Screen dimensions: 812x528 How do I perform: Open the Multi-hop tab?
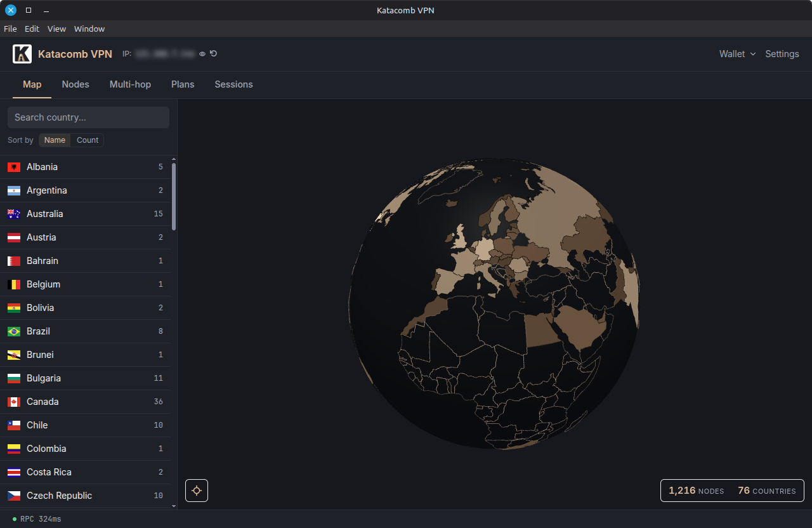click(x=130, y=84)
